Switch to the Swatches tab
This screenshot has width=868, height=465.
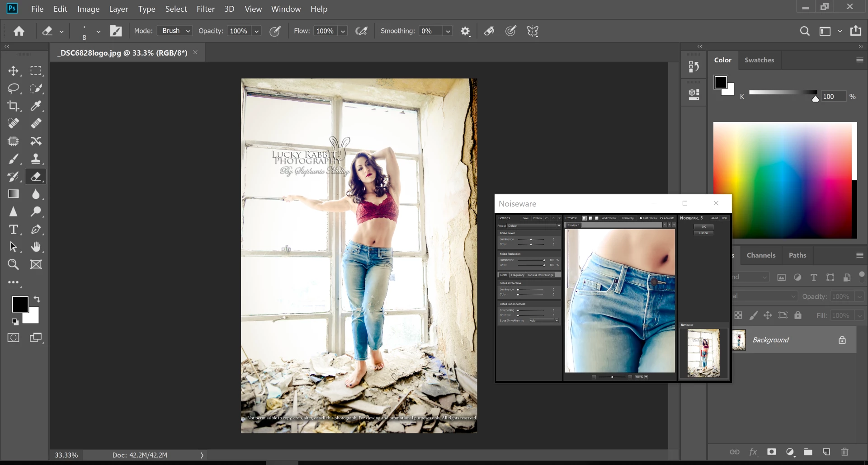pos(759,60)
